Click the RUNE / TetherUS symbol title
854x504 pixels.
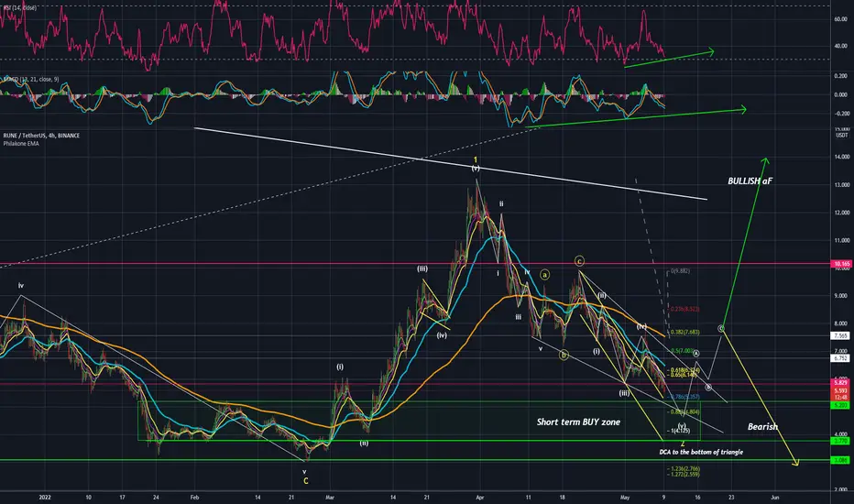tap(41, 136)
